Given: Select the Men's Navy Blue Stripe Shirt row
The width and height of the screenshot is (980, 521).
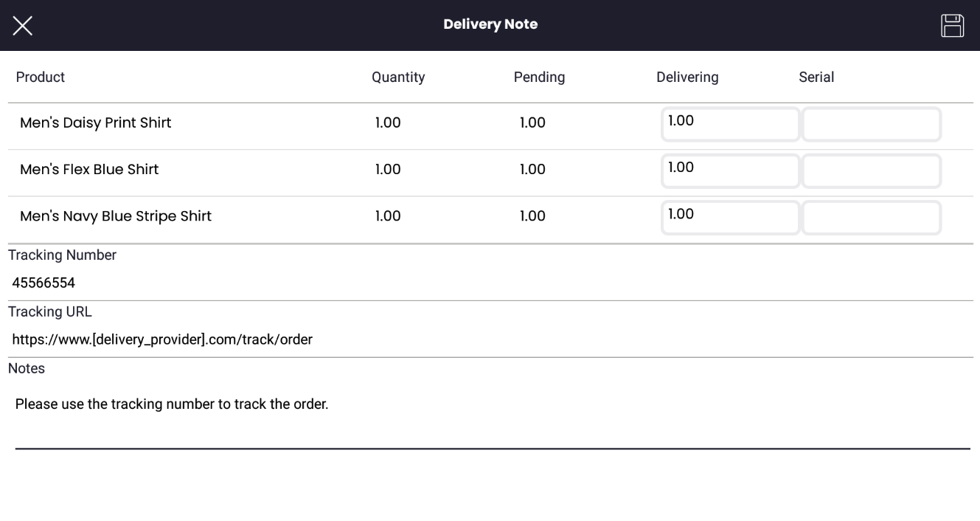Looking at the screenshot, I should click(115, 215).
